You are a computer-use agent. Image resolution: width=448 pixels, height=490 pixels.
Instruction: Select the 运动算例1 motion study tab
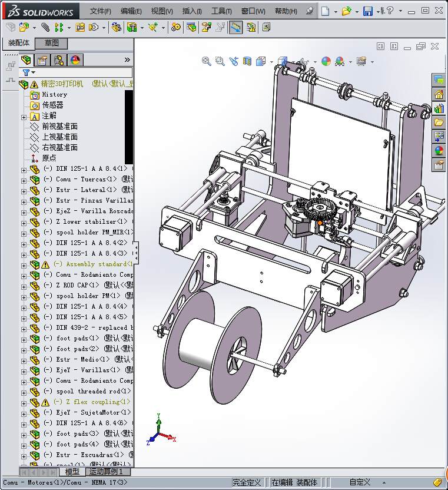point(107,472)
